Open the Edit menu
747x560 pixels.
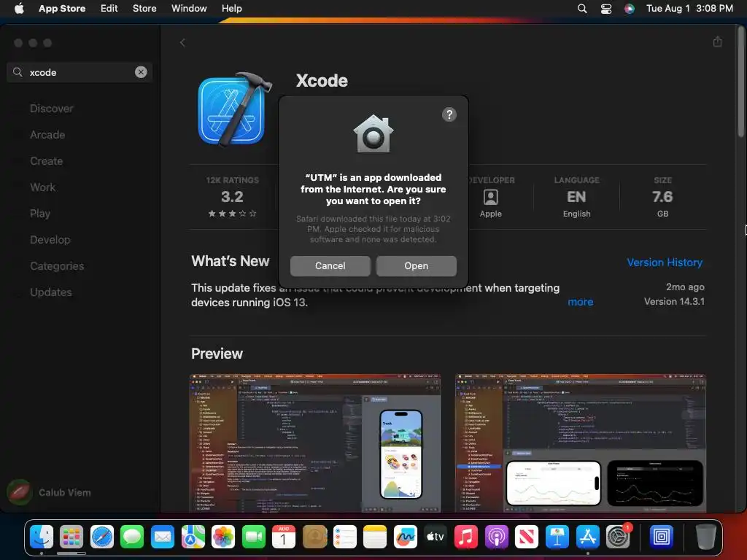pos(109,8)
